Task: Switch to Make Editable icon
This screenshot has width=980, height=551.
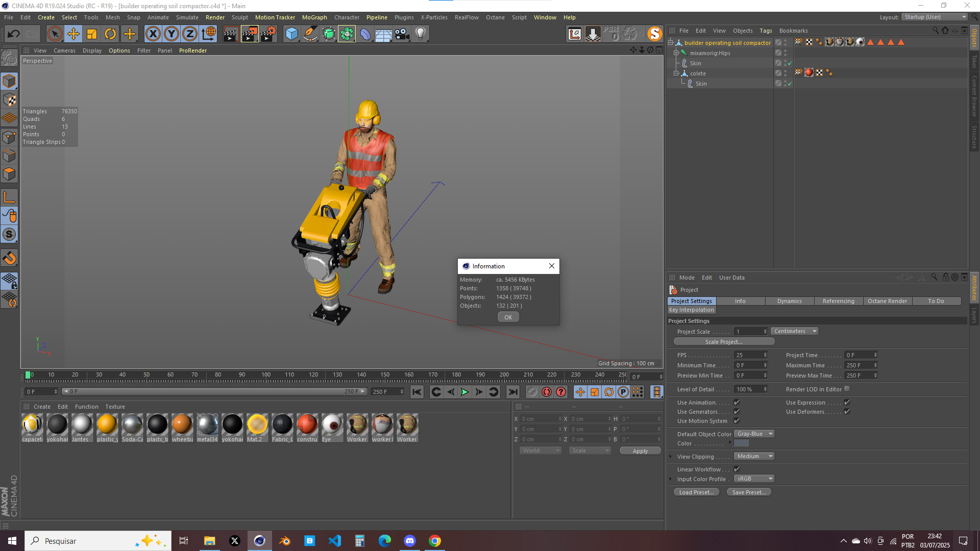Action: (x=9, y=58)
